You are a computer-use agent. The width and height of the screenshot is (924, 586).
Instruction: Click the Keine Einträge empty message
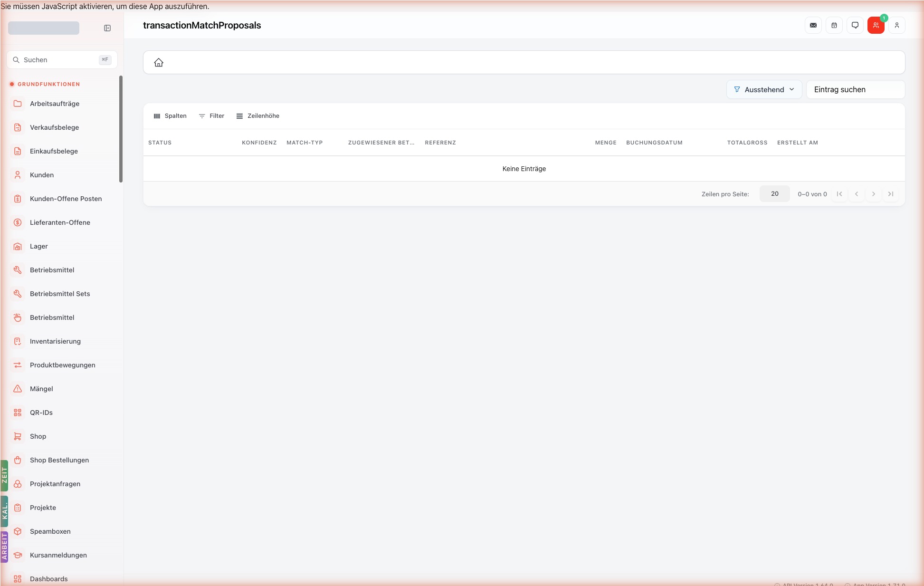(524, 169)
